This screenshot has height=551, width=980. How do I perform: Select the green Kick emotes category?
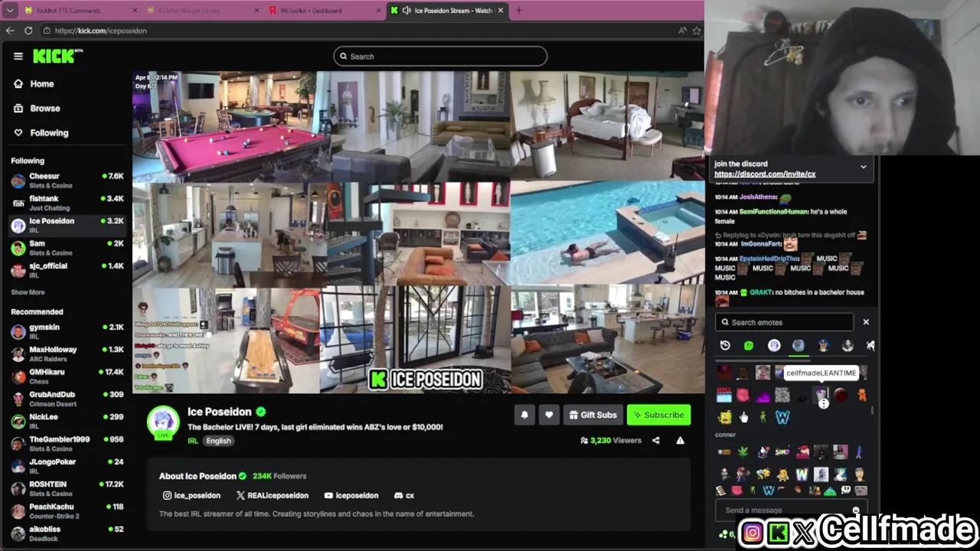tap(749, 346)
